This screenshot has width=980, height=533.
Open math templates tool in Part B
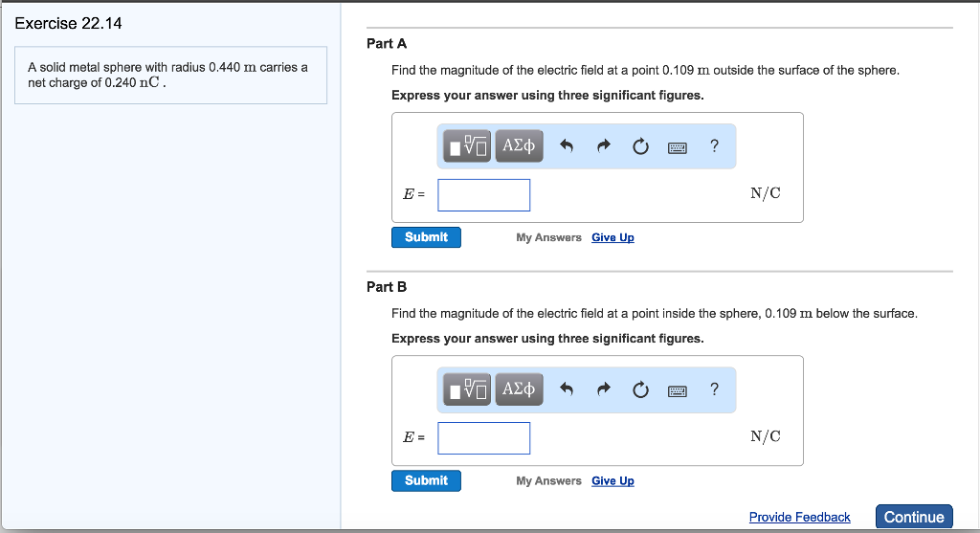468,389
